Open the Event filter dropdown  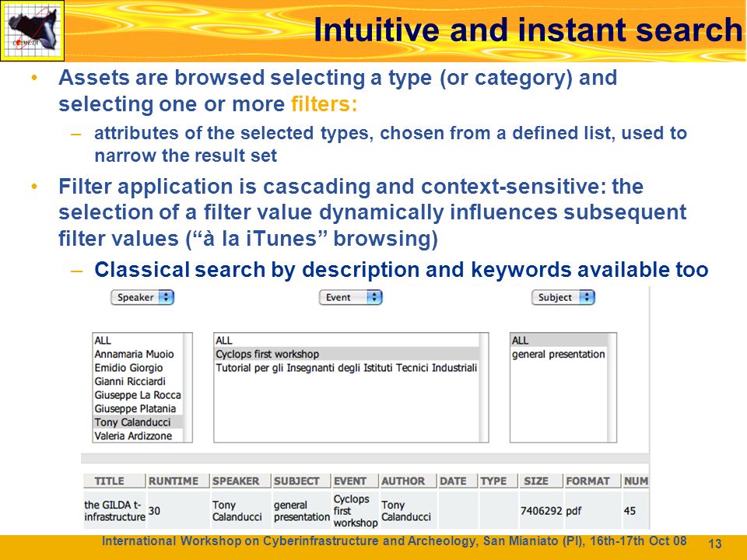tap(351, 297)
